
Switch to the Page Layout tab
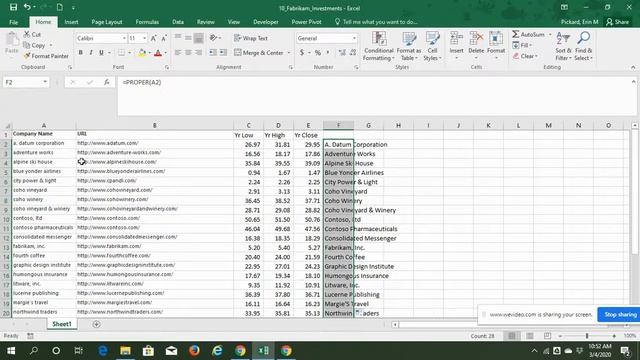(107, 22)
